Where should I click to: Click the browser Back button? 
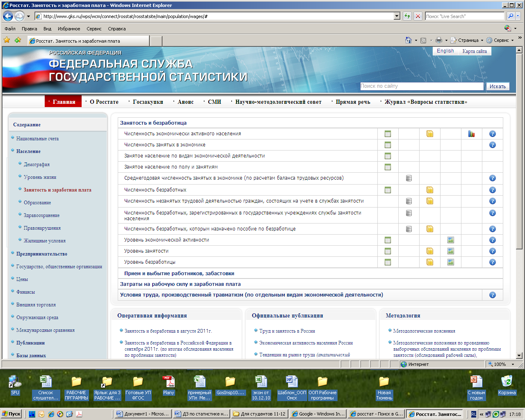(x=8, y=16)
